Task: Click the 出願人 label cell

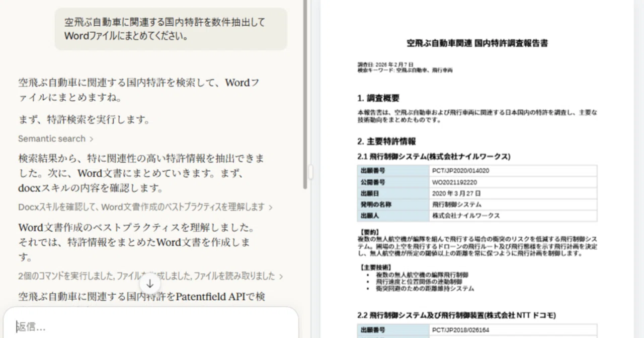Action: tap(393, 216)
